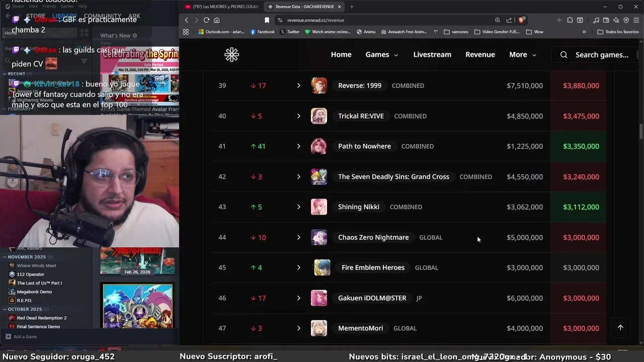644x362 pixels.
Task: Open the Revenue nav item
Action: point(480,54)
